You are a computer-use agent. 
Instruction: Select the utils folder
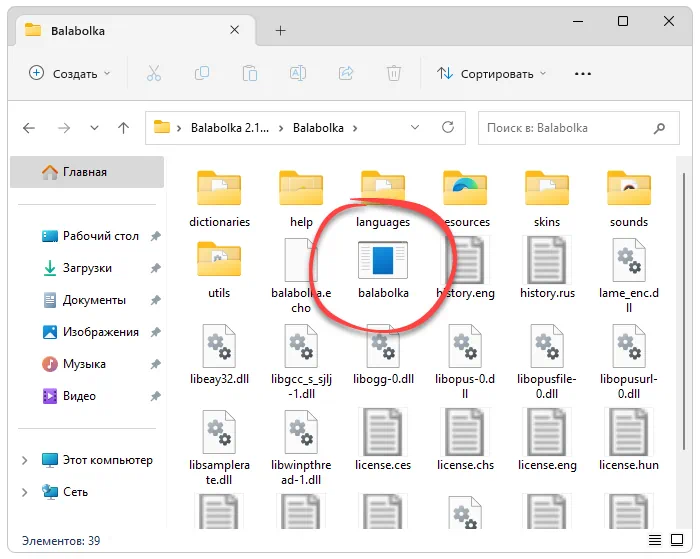pos(219,269)
